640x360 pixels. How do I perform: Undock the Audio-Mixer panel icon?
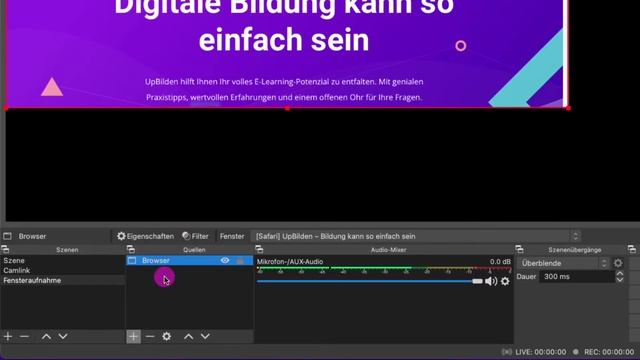point(259,249)
